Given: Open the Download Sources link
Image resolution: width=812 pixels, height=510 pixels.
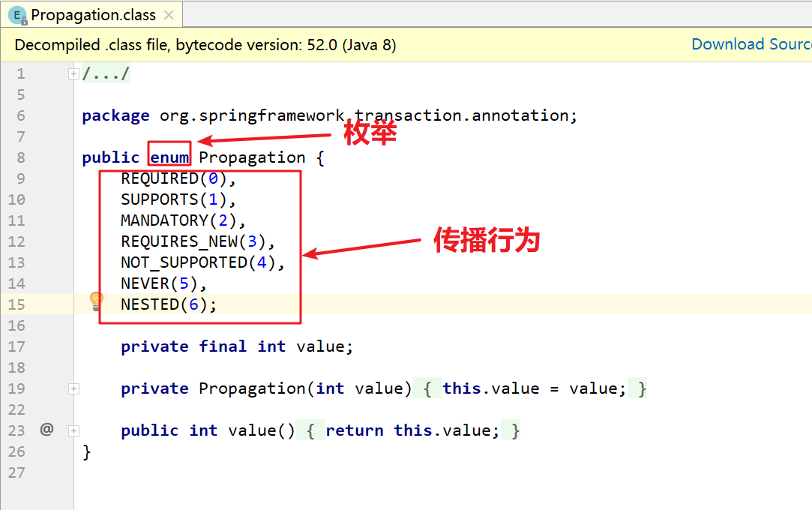Looking at the screenshot, I should pyautogui.click(x=751, y=44).
